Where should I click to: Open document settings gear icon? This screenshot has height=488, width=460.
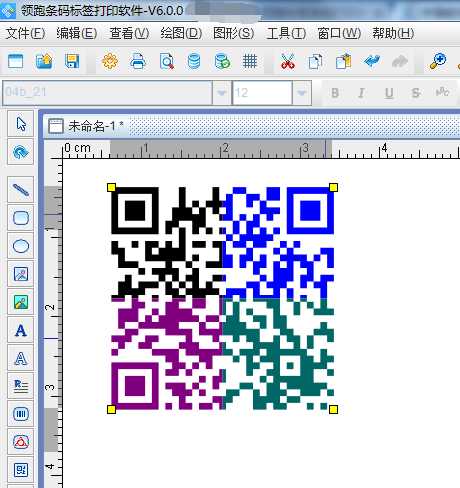(x=110, y=61)
